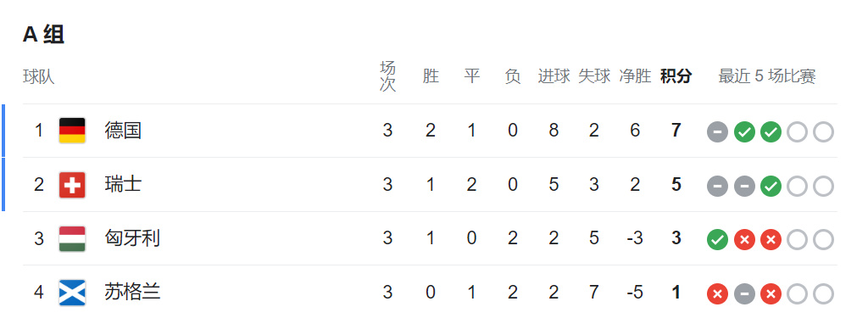Click Hungary's green win result icon
The image size is (868, 335).
tap(717, 240)
